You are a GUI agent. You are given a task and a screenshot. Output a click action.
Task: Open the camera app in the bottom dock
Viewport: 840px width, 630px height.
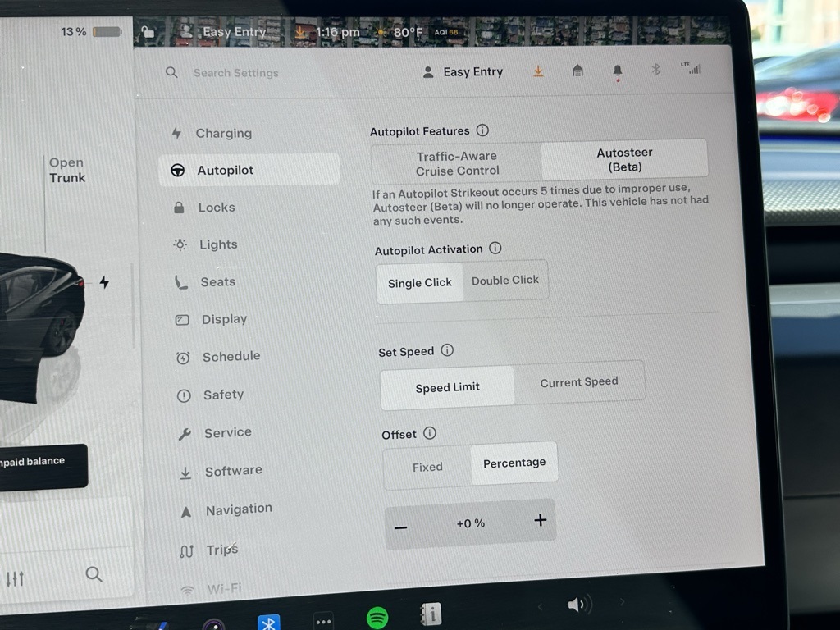tap(214, 624)
